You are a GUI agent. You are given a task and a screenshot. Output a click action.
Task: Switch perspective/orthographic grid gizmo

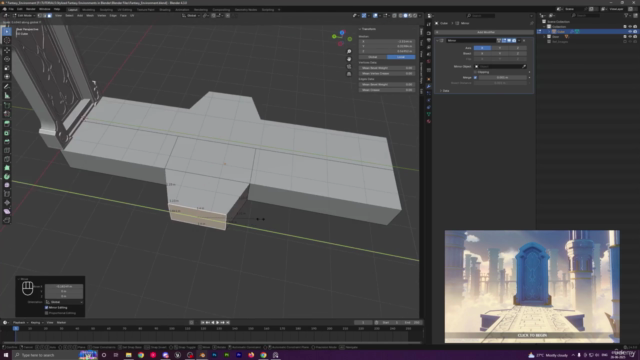pyautogui.click(x=349, y=74)
